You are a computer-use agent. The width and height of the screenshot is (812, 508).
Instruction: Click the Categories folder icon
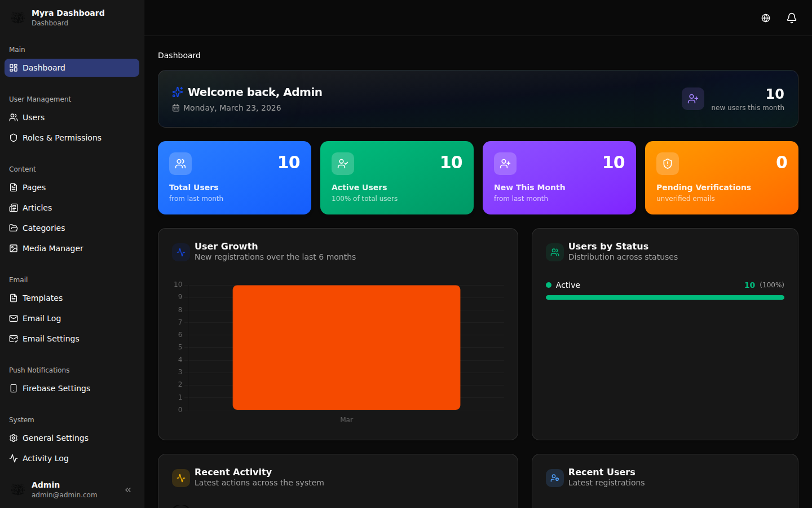tap(14, 228)
